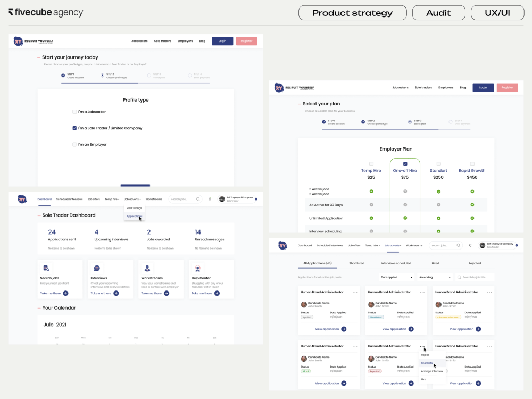
Task: Click the Product strategy tag button
Action: [x=353, y=13]
